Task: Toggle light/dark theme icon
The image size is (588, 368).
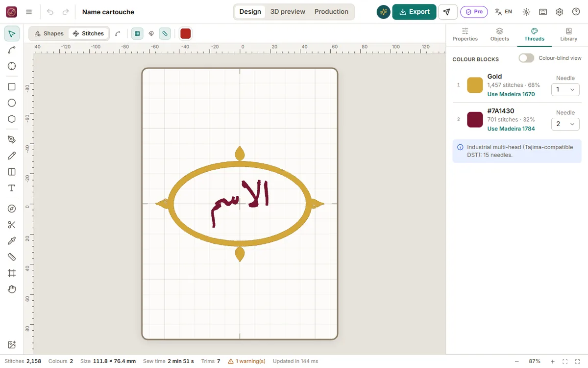Action: [x=526, y=12]
